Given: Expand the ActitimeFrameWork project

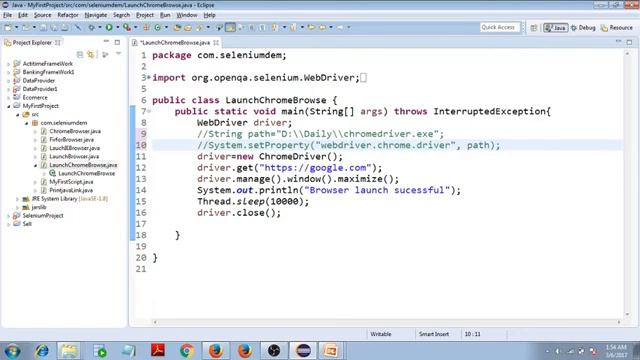Looking at the screenshot, I should click(x=9, y=64).
